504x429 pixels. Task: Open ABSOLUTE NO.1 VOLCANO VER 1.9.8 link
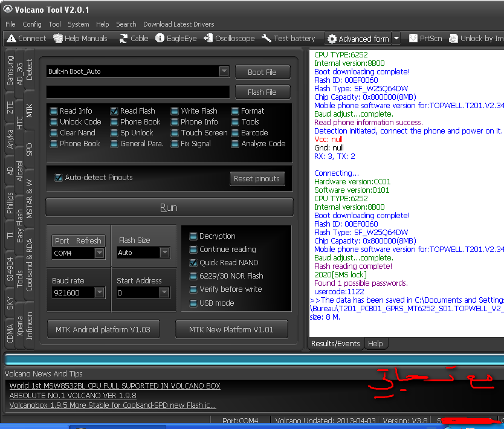pos(73,395)
